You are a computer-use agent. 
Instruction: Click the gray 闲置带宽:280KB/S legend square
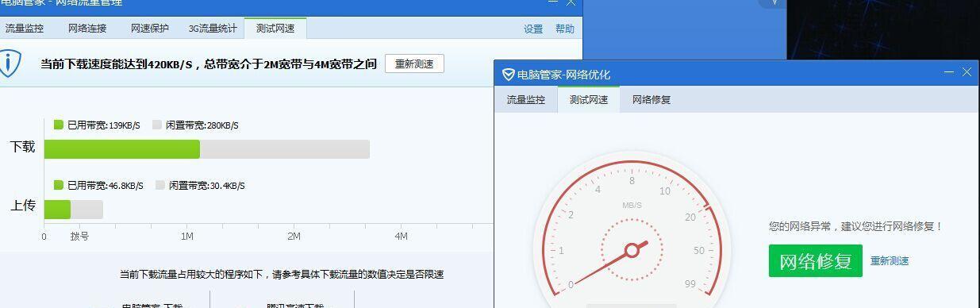pos(156,125)
